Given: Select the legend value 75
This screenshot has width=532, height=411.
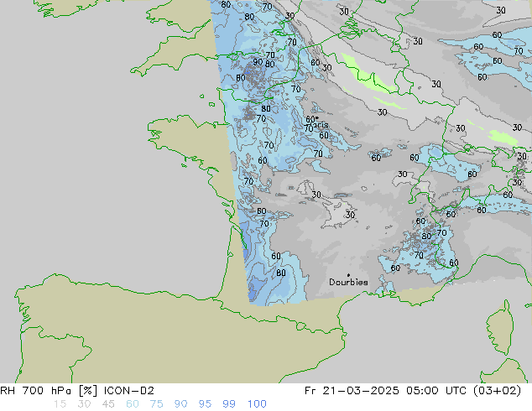Looking at the screenshot, I should [x=156, y=404].
